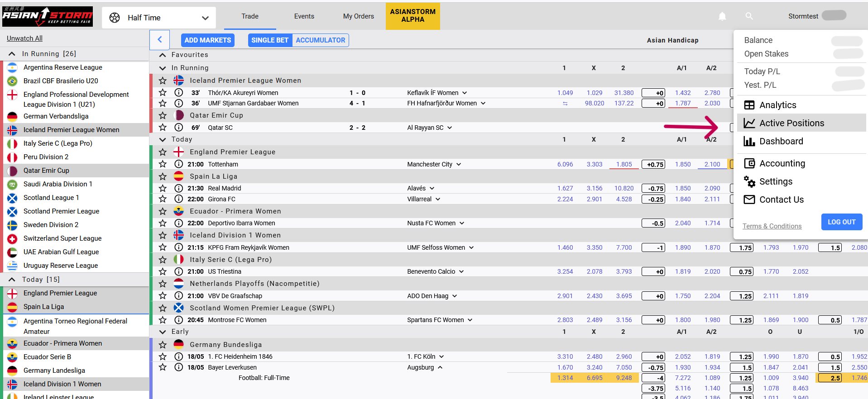This screenshot has height=399, width=868.
Task: Star the Thór/KA Akureyri Women match
Action: click(163, 93)
